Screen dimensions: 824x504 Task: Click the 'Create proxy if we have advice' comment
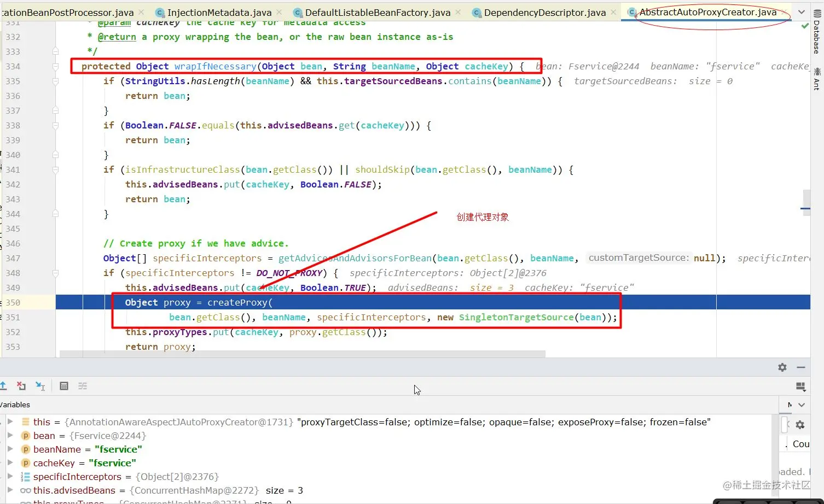(x=196, y=243)
